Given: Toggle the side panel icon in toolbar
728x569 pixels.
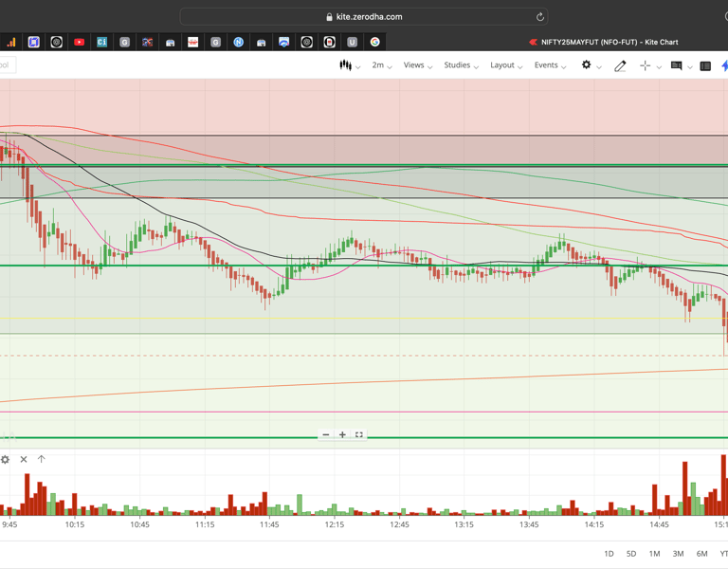Looking at the screenshot, I should [x=705, y=66].
